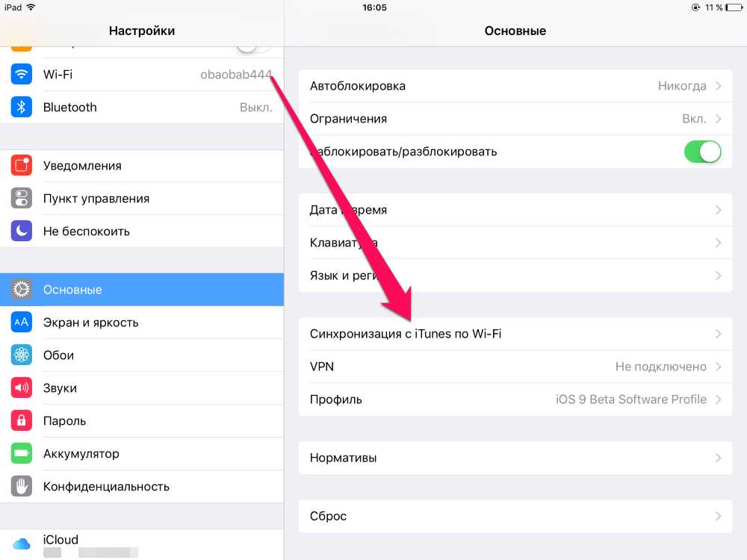Screen dimensions: 747x560
Task: Select Экран и яркость menu item
Action: pyautogui.click(x=142, y=323)
